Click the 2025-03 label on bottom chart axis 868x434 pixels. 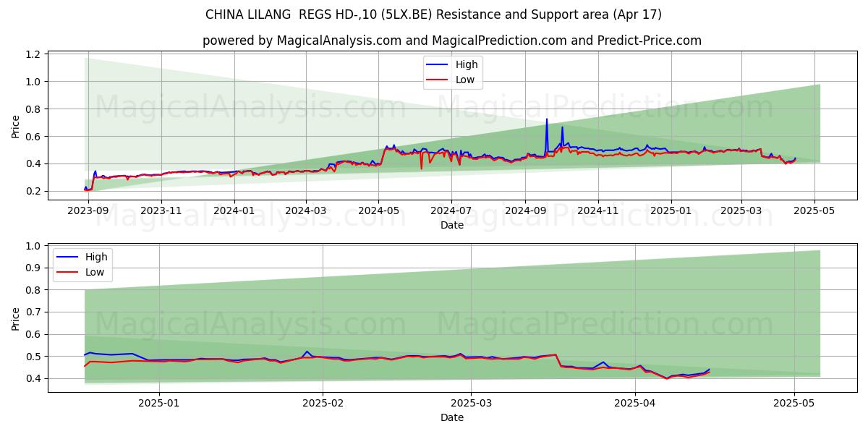pos(471,404)
